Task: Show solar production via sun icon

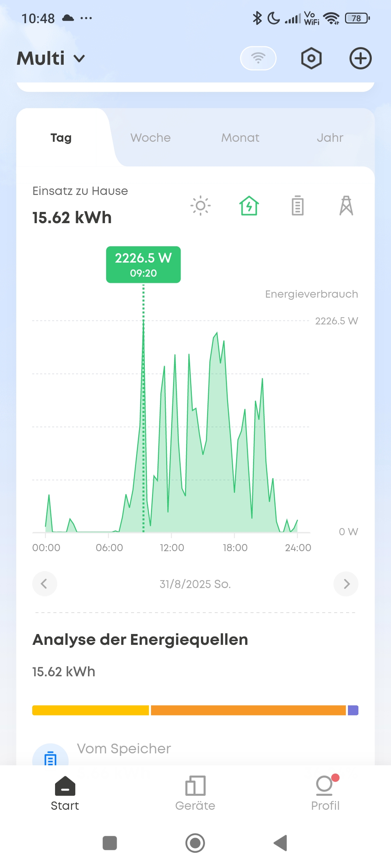Action: pos(201,206)
